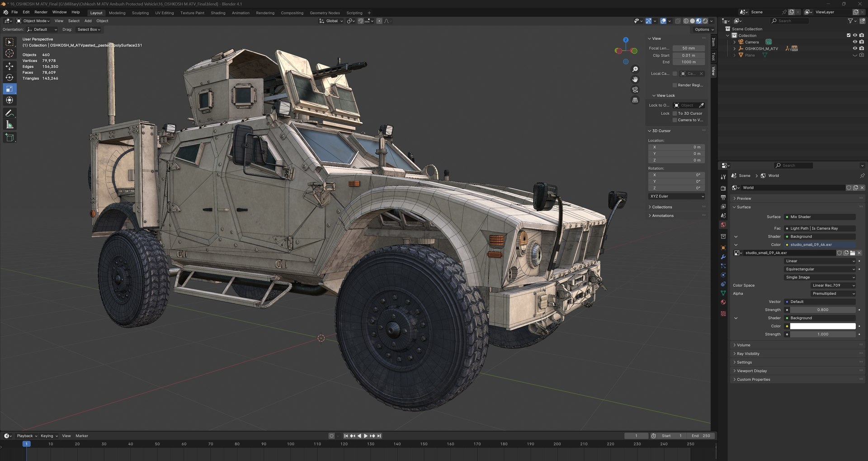Toggle the camera view icon
The width and height of the screenshot is (868, 461).
pyautogui.click(x=635, y=90)
